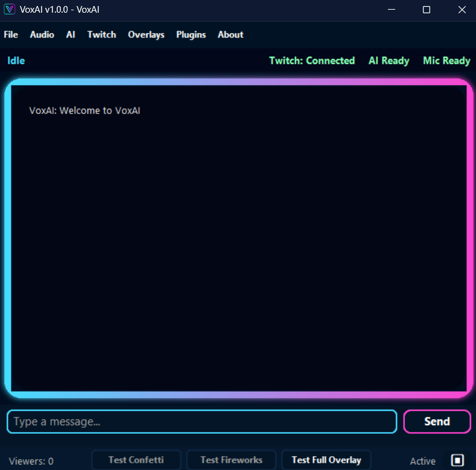Minimize the VoxAI window

point(392,10)
